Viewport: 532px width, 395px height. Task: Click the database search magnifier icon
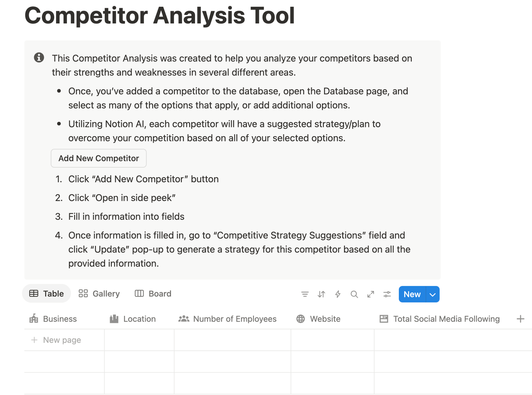(354, 294)
